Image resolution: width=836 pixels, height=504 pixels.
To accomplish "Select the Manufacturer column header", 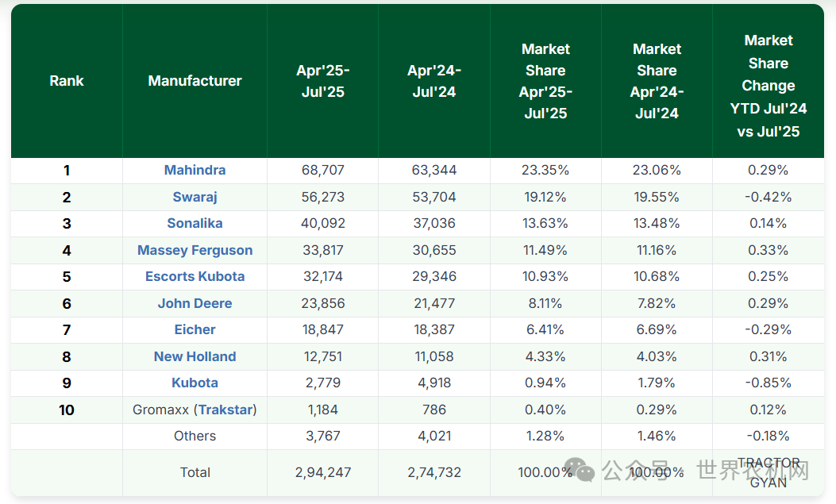I will pyautogui.click(x=195, y=80).
